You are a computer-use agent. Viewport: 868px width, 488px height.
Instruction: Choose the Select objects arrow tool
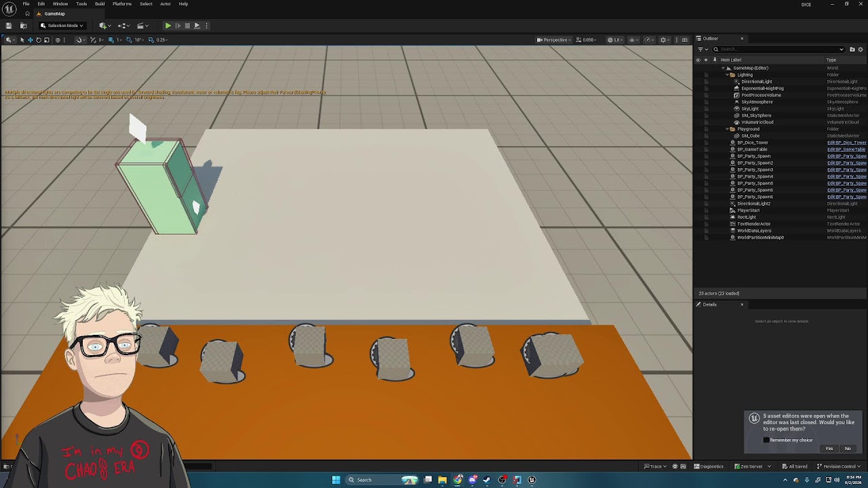(22, 40)
